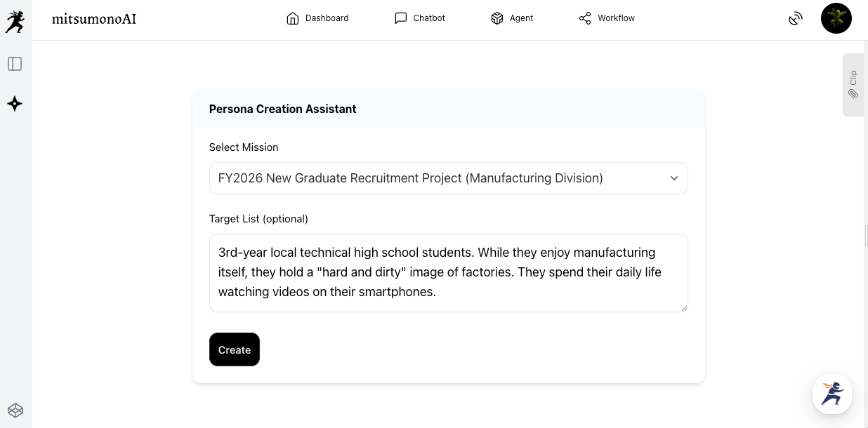Viewport: 868px width, 428px height.
Task: Switch to the Chatbot tab
Action: click(420, 18)
